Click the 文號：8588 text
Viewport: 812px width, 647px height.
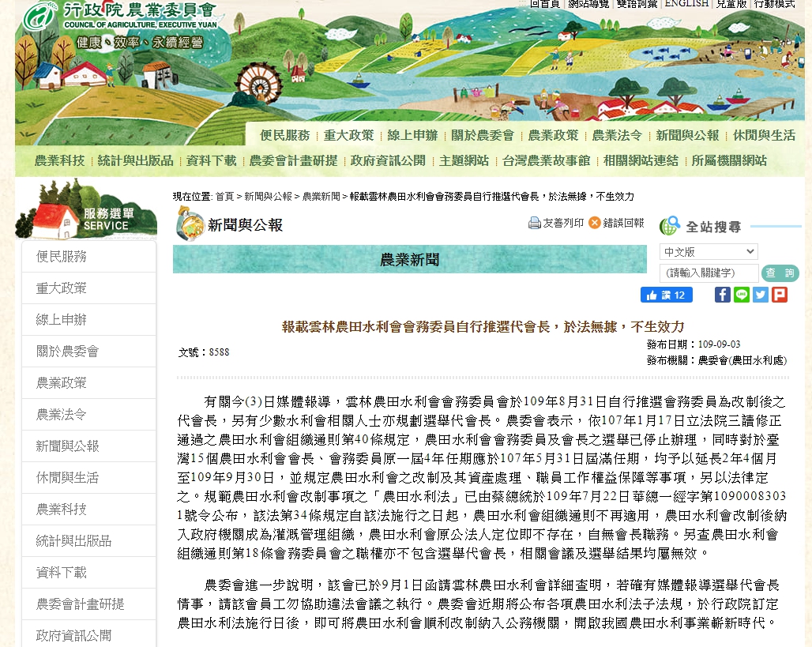204,352
